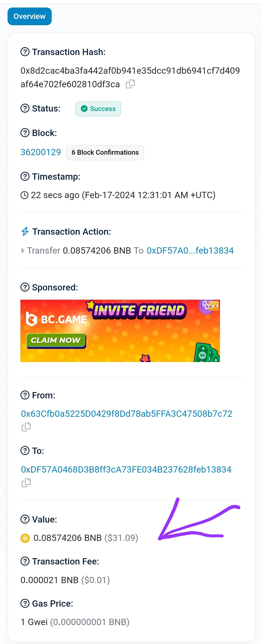
Task: Click the help icon beside Sponsored
Action: point(25,287)
